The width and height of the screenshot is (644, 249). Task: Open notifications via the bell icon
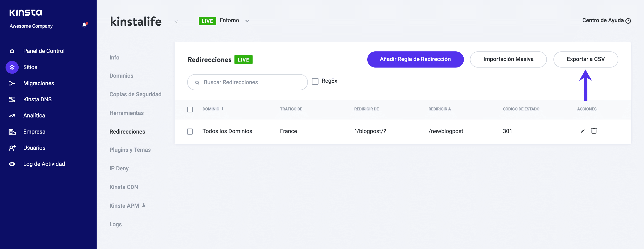click(84, 25)
